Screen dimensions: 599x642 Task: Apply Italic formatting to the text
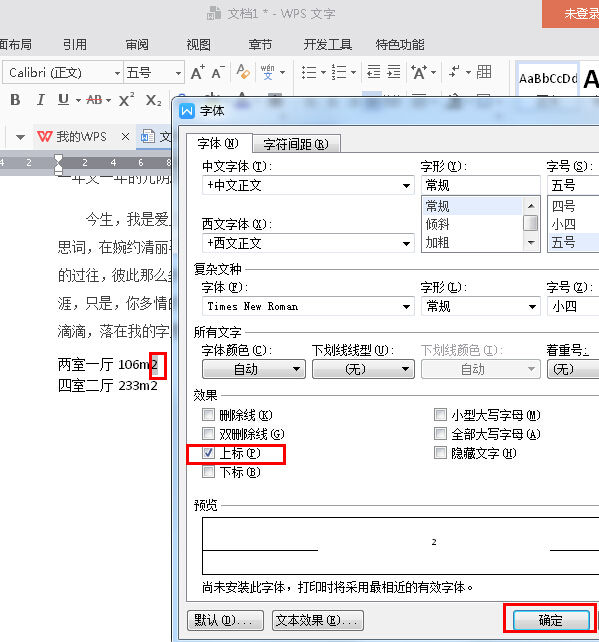[x=40, y=99]
